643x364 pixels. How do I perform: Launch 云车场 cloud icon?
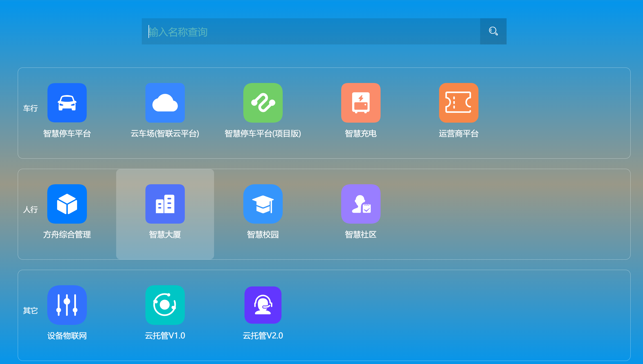point(165,103)
